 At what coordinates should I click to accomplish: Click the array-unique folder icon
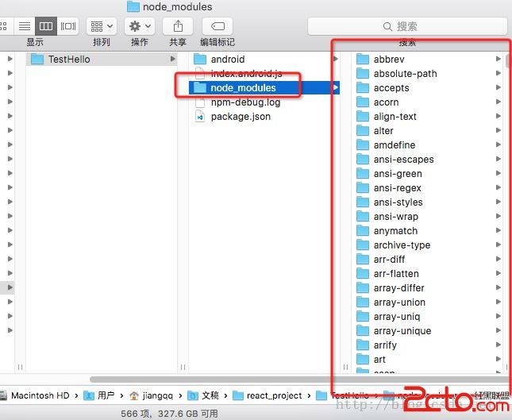click(x=363, y=331)
